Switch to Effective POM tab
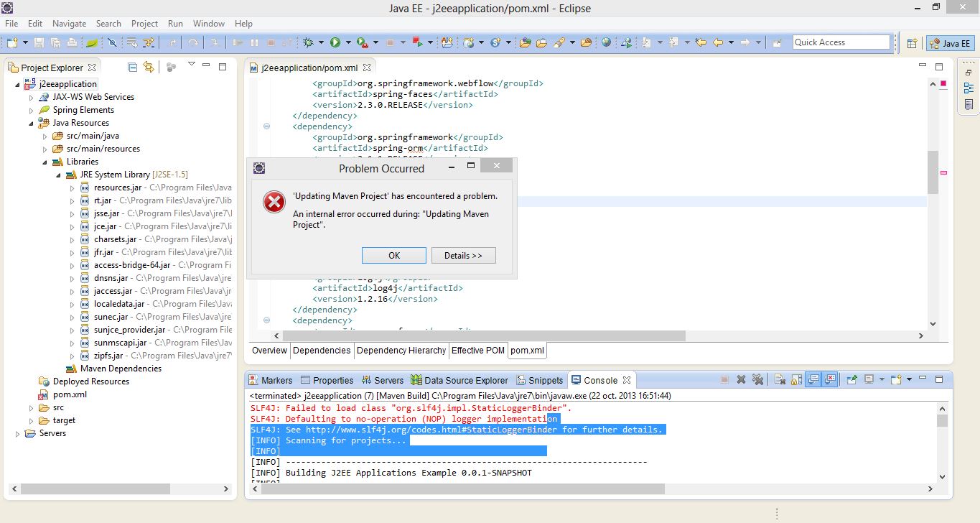The height and width of the screenshot is (523, 980). (x=477, y=351)
